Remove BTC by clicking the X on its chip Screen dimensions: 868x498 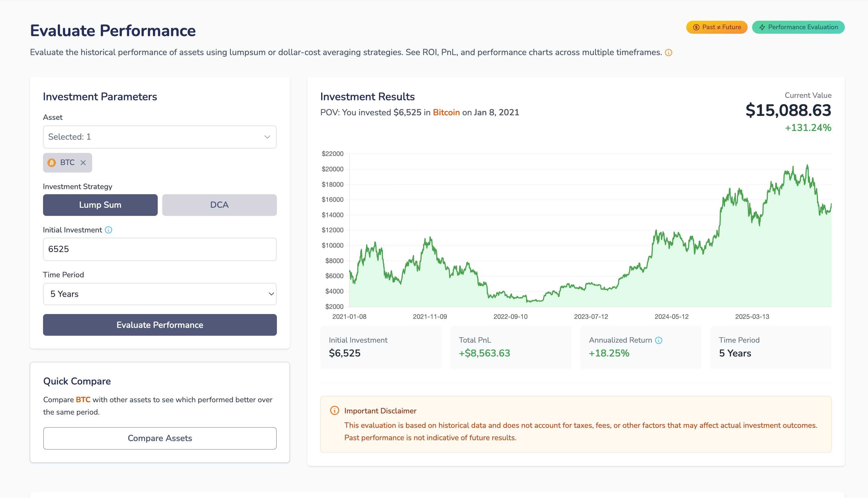[x=83, y=163]
